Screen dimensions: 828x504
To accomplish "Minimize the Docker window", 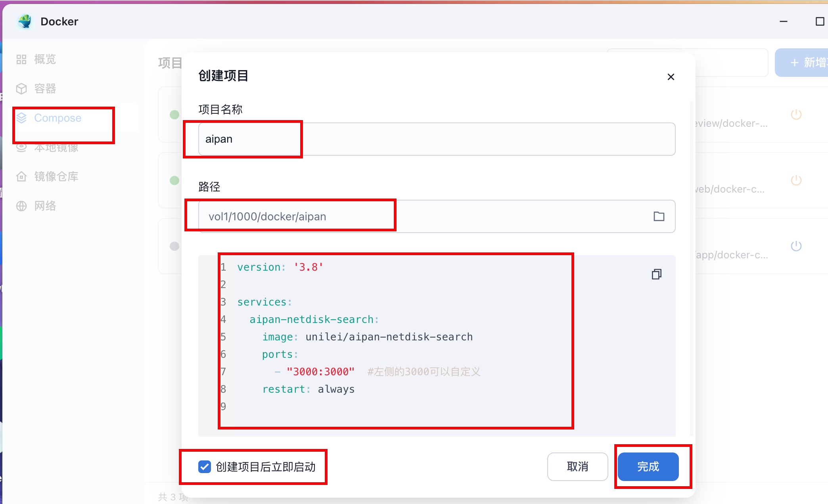I will point(784,21).
